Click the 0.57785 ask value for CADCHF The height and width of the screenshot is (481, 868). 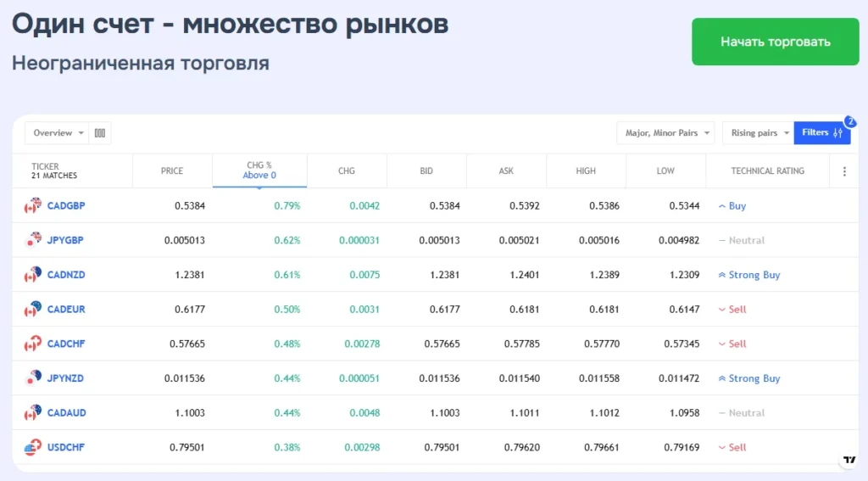pyautogui.click(x=521, y=344)
